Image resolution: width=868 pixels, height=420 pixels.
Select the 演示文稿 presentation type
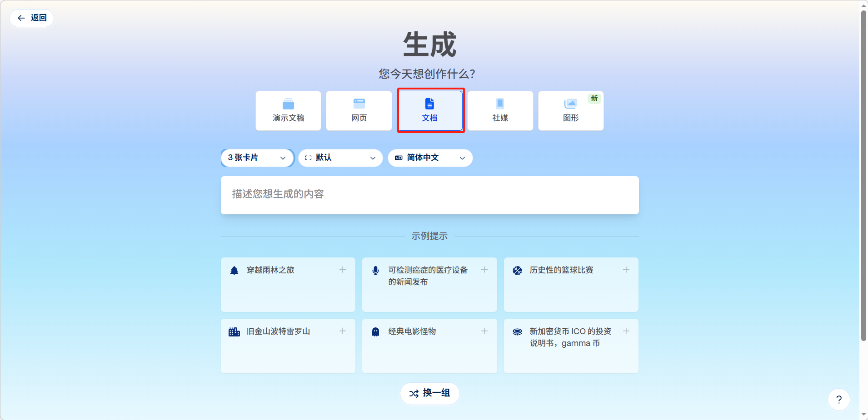click(x=288, y=111)
